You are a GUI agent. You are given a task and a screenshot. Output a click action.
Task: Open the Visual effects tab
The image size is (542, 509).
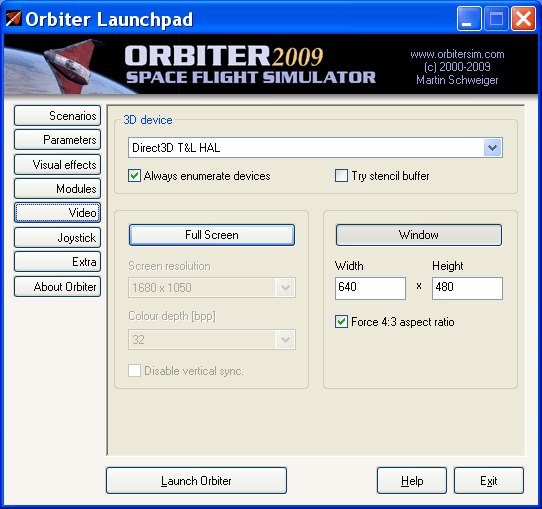pos(57,164)
